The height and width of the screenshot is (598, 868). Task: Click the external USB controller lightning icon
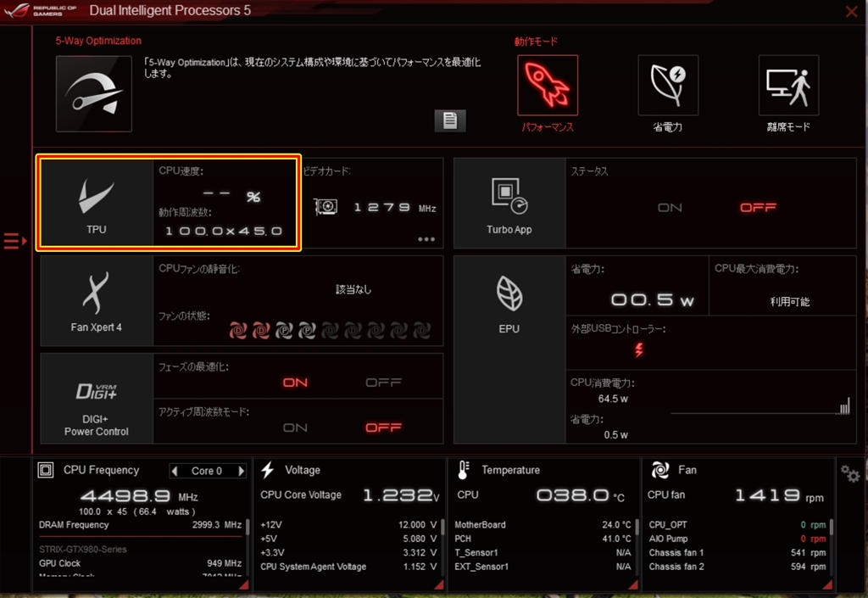tap(639, 349)
